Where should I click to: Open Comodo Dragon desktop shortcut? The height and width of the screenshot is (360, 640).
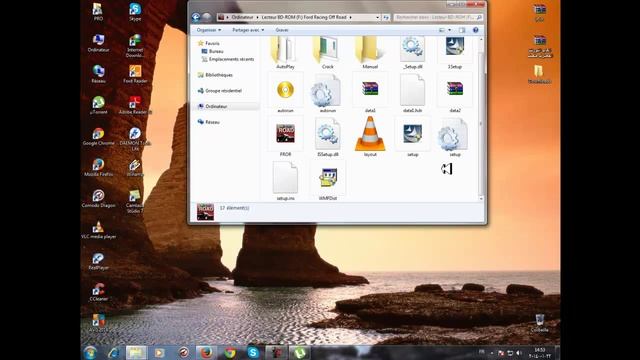[98, 199]
